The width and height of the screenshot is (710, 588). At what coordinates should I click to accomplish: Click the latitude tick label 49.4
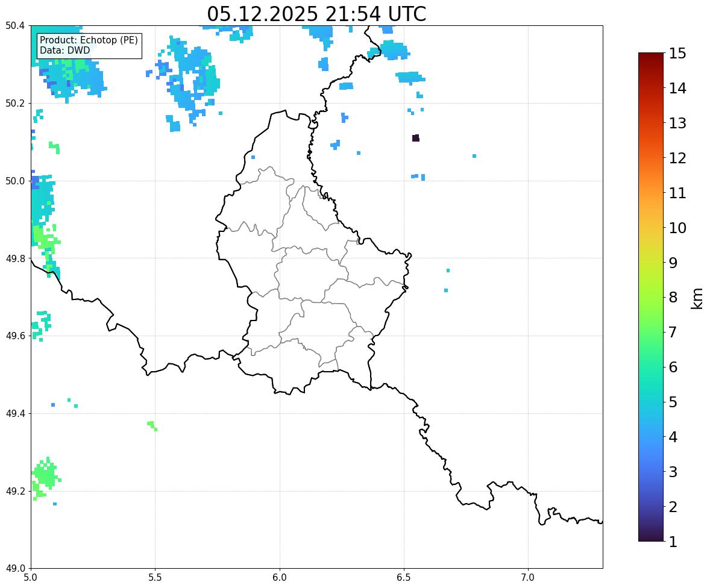tap(15, 414)
